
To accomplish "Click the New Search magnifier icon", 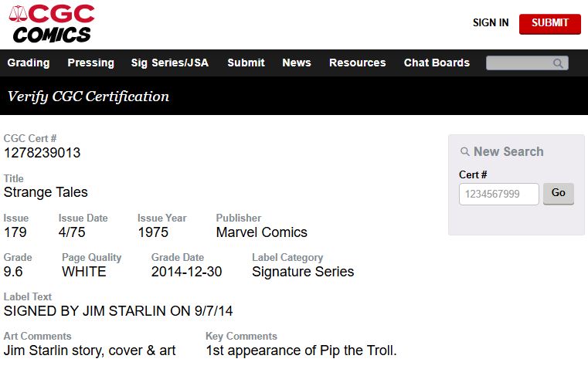I will point(465,152).
